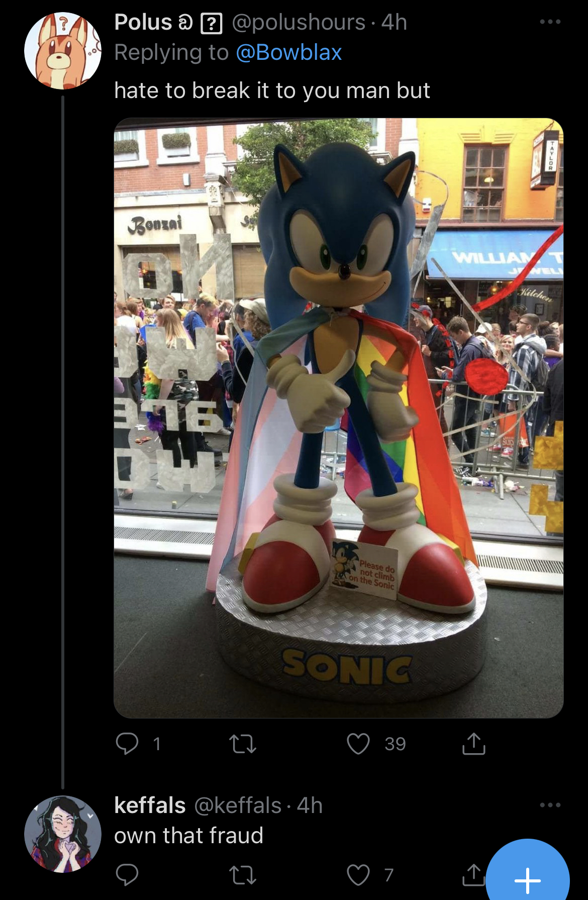
Task: Open keffals' profile avatar
Action: point(63,834)
